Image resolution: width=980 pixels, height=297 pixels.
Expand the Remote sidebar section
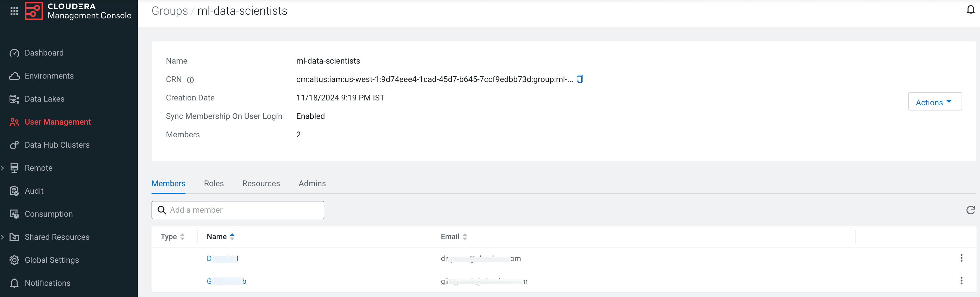point(3,168)
